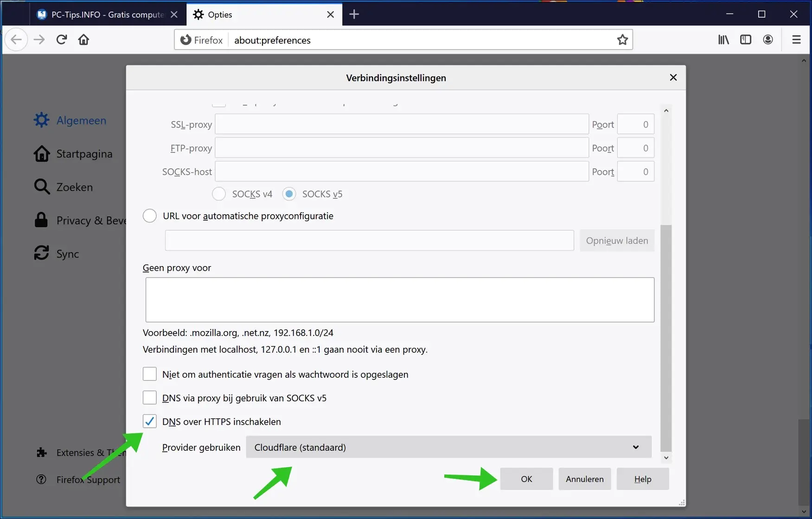Click the FTP-proxy Poort field

[x=636, y=148]
